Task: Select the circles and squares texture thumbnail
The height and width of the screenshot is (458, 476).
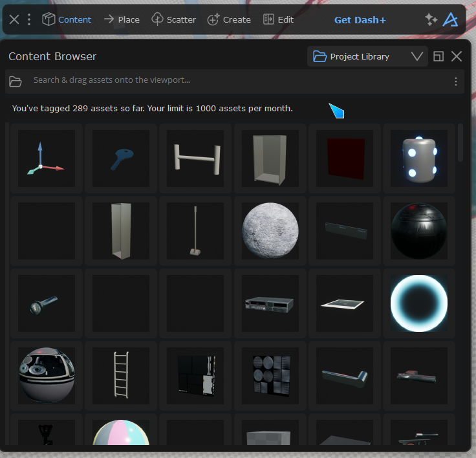Action: coord(270,376)
